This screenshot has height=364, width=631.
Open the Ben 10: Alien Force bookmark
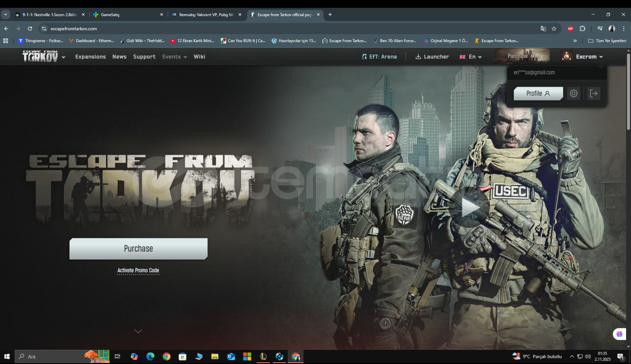pyautogui.click(x=395, y=41)
